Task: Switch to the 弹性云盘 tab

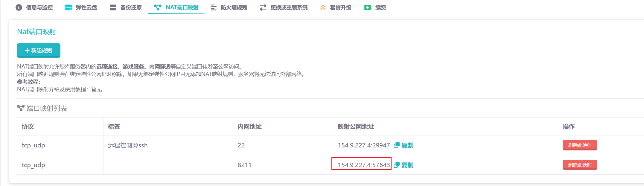Action: pos(81,7)
